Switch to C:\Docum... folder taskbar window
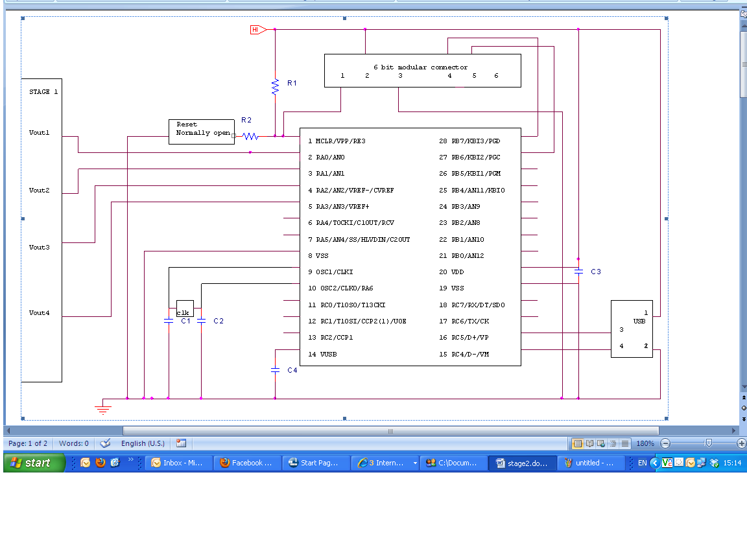The image size is (747, 560). (453, 463)
